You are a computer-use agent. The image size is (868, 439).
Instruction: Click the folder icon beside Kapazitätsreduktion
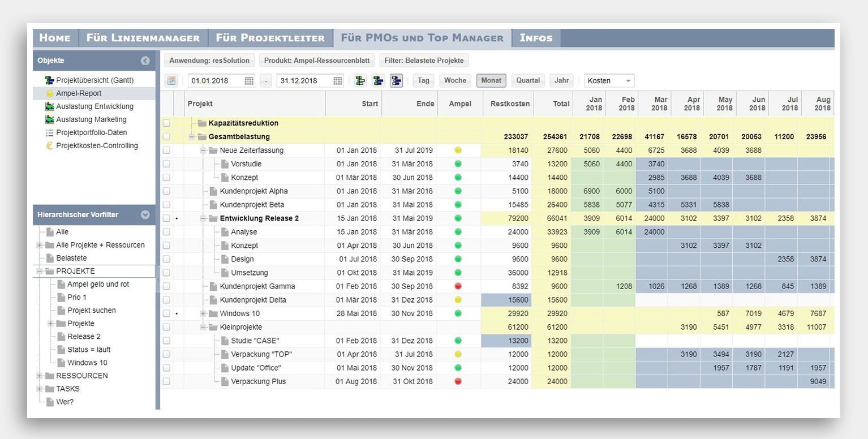[202, 123]
